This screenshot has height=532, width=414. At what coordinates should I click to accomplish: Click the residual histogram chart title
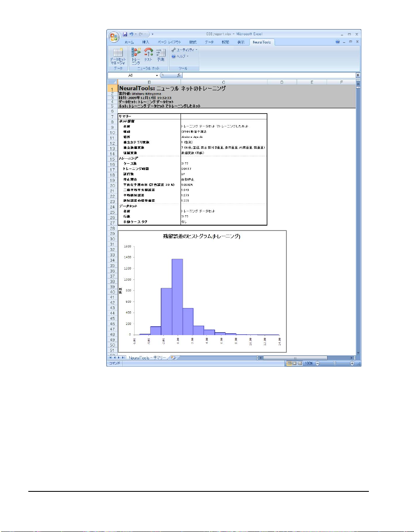coord(202,237)
